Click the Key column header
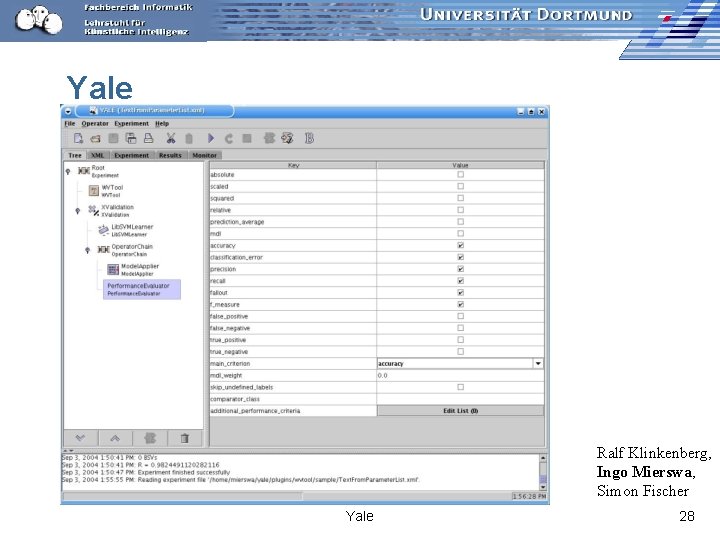Image resolution: width=720 pixels, height=540 pixels. click(x=293, y=165)
